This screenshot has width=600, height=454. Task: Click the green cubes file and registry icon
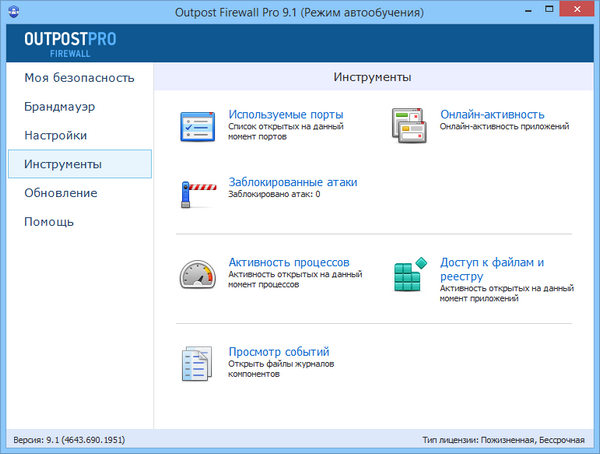pos(410,275)
